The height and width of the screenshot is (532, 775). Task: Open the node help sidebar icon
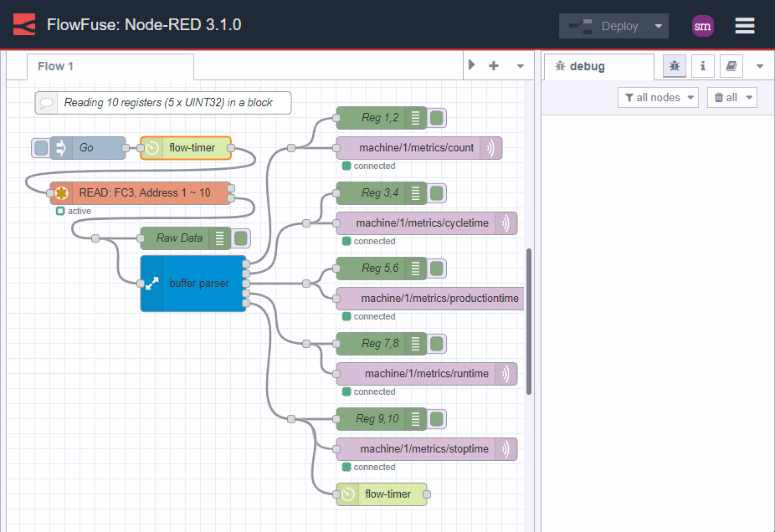click(x=731, y=66)
